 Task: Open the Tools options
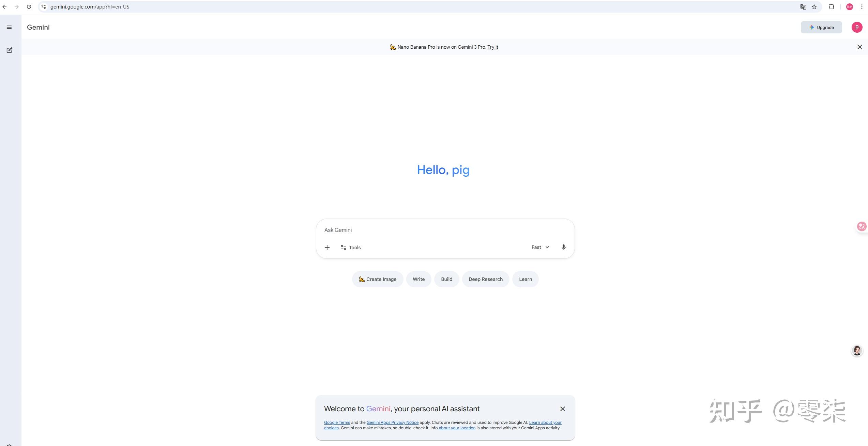351,248
